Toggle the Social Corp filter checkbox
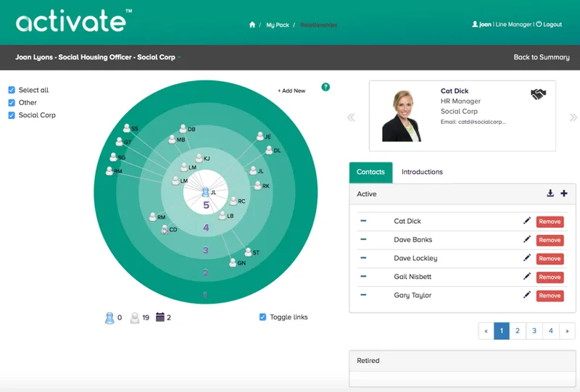 coord(12,115)
